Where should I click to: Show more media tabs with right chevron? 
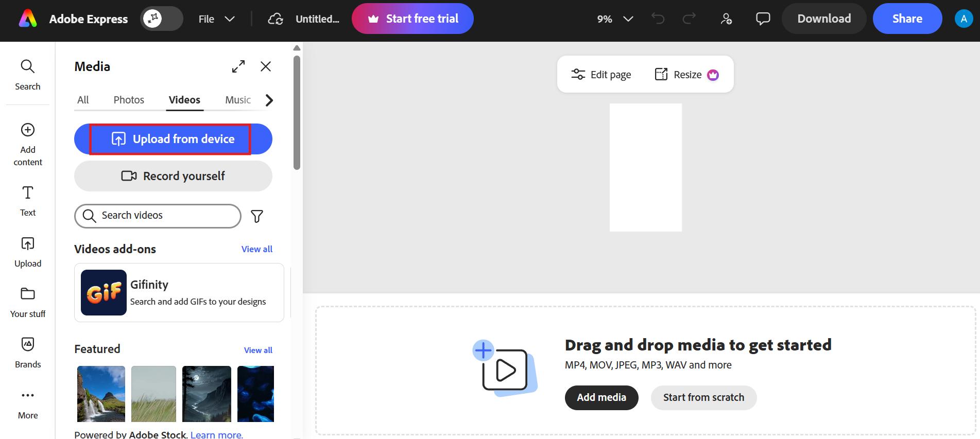click(269, 100)
